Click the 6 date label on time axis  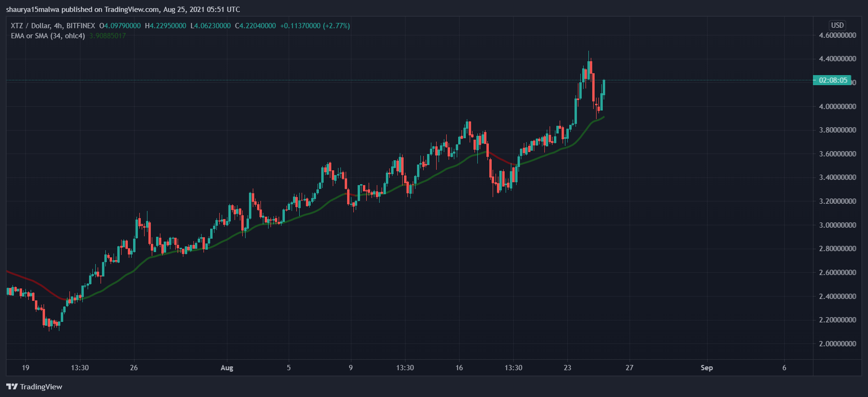tap(784, 368)
